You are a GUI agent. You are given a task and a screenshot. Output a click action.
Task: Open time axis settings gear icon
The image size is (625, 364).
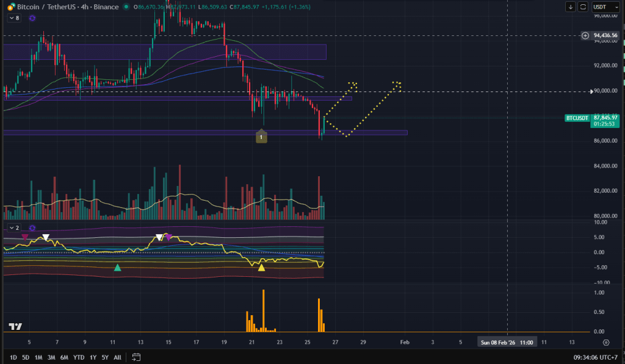tap(605, 342)
